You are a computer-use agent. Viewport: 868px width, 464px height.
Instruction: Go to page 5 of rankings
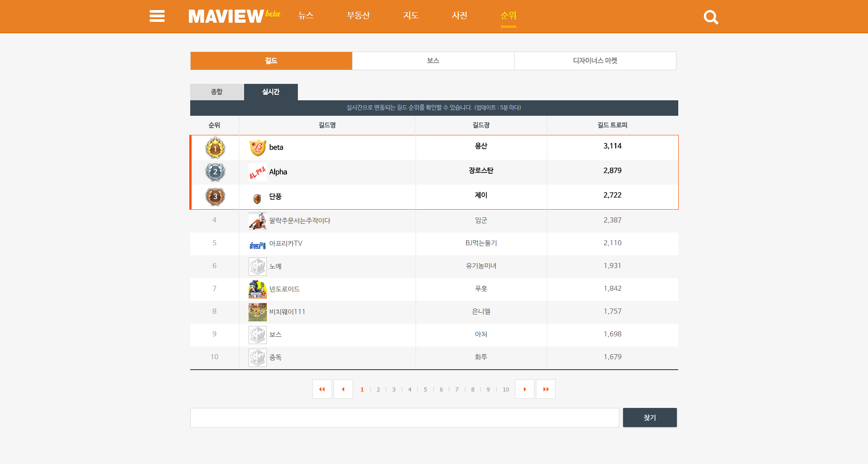(425, 390)
